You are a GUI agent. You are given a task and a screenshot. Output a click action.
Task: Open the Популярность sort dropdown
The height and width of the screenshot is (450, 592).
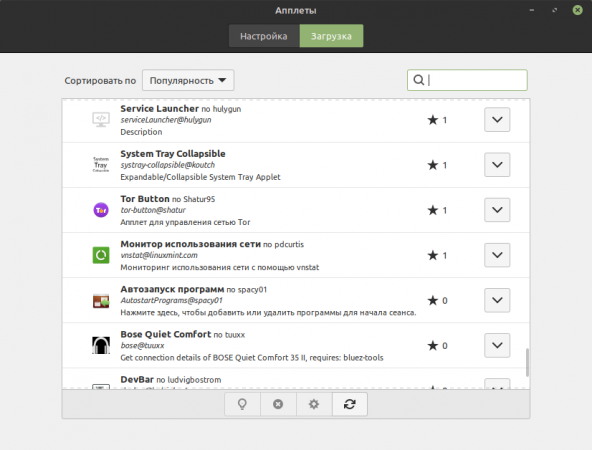(188, 80)
